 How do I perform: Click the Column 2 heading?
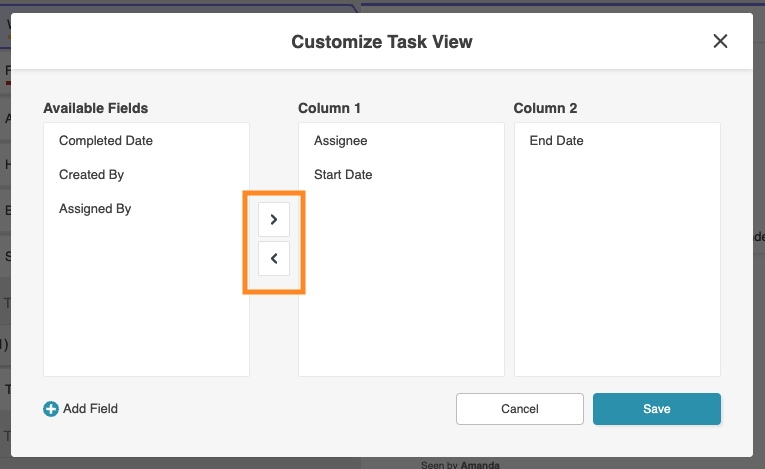[545, 108]
